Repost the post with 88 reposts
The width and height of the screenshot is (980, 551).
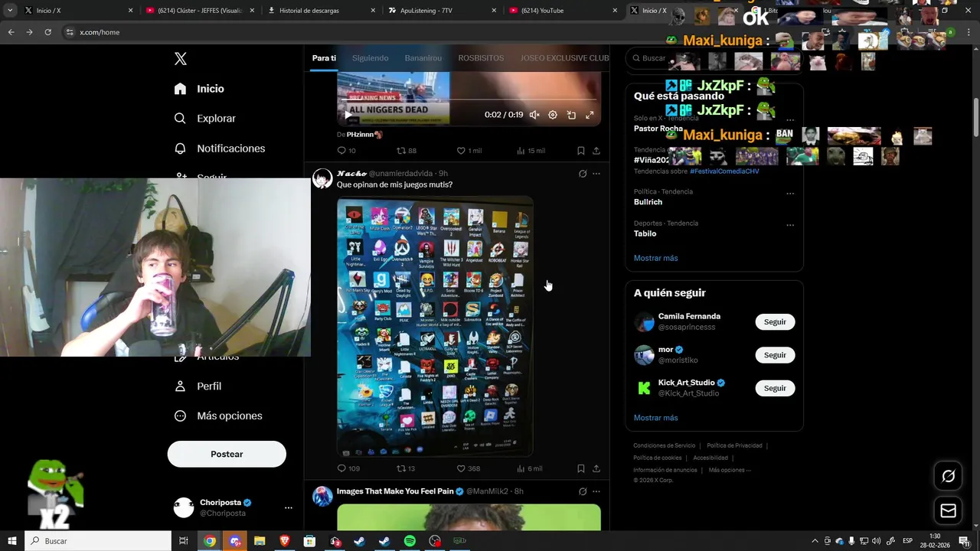(407, 151)
